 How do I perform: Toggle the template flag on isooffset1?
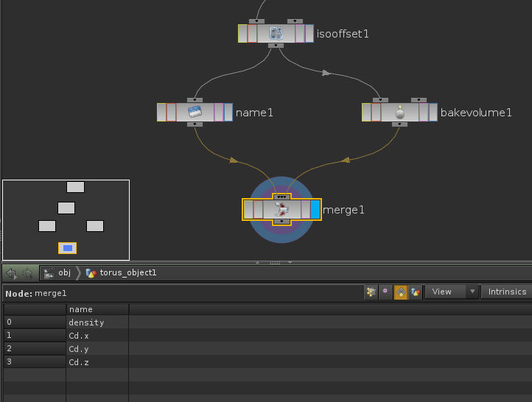tap(301, 33)
